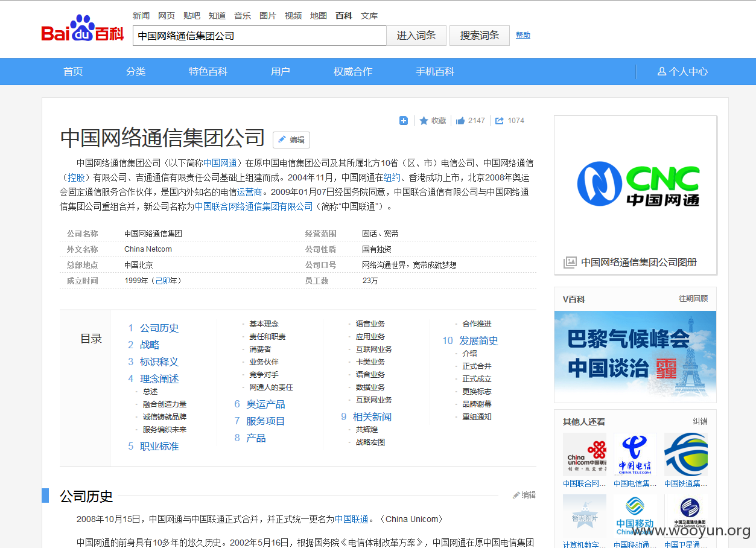The height and width of the screenshot is (548, 756).
Task: Open 用户 in the navigation bar
Action: point(281,71)
